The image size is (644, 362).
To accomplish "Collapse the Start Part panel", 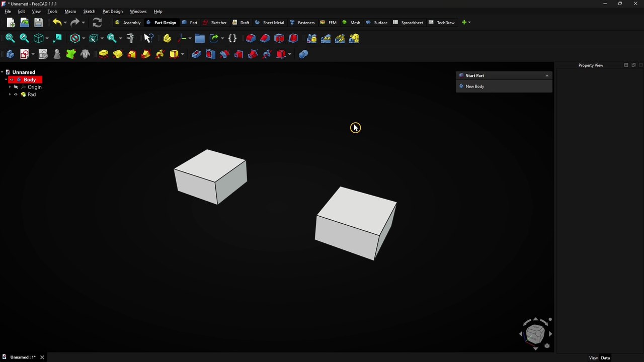I will pyautogui.click(x=547, y=75).
